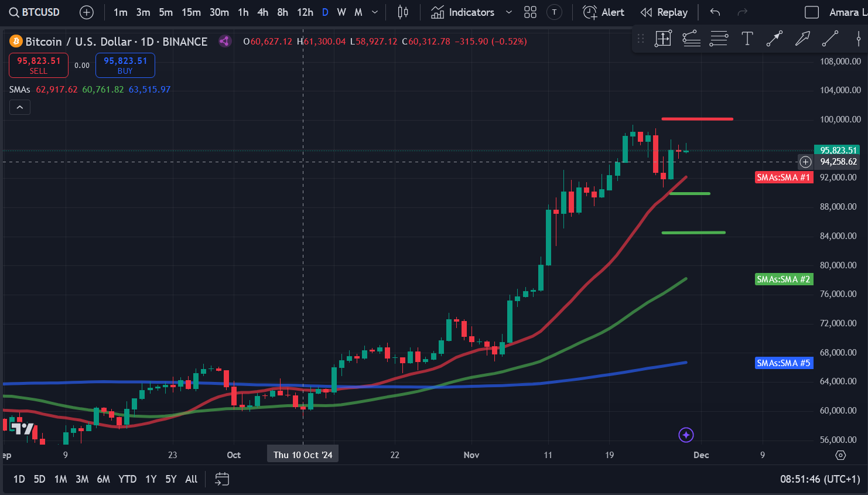This screenshot has width=868, height=495.
Task: Click the purple share idea icon
Action: click(224, 41)
